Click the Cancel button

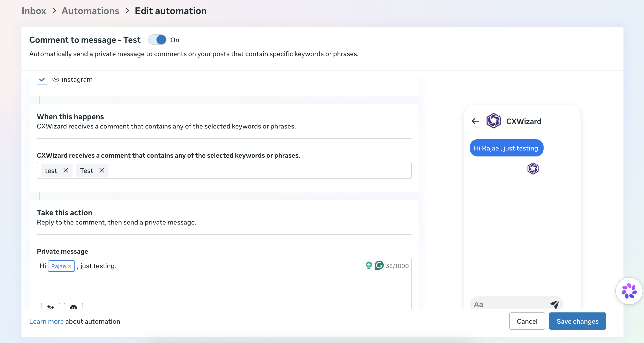[x=527, y=321]
